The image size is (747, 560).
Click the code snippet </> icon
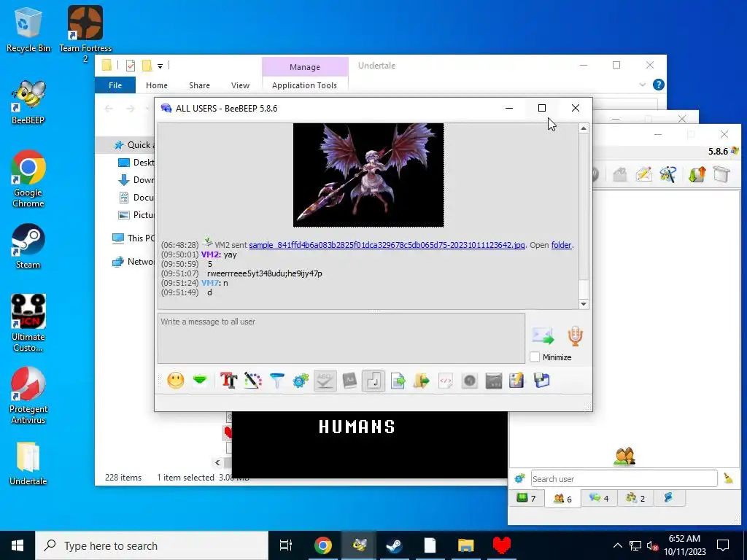[446, 381]
